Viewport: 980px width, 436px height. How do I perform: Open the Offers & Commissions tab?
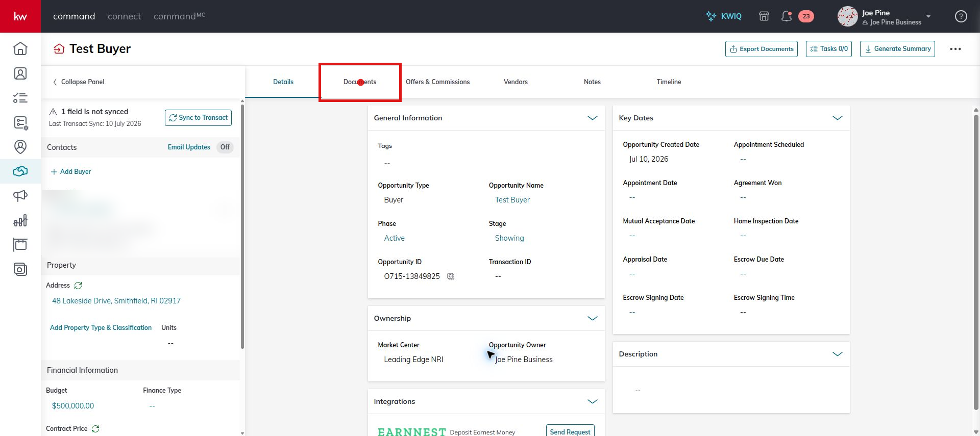pos(437,82)
